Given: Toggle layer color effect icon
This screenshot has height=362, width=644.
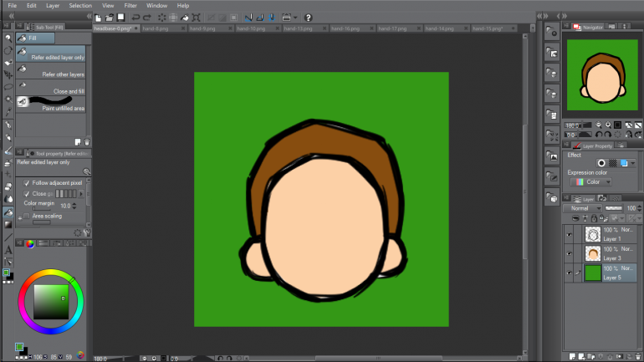Looking at the screenshot, I should pyautogui.click(x=624, y=163).
